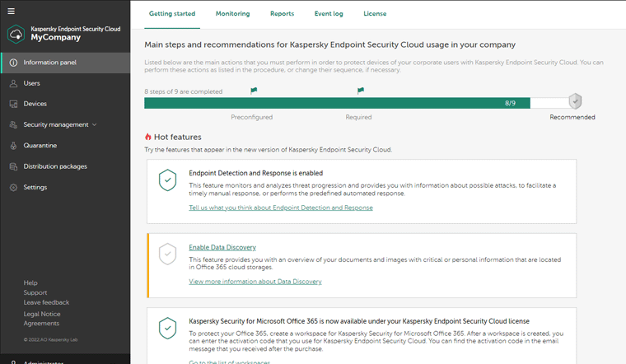The height and width of the screenshot is (364, 626).
Task: Click the MyCompany workspace name
Action: (x=56, y=38)
